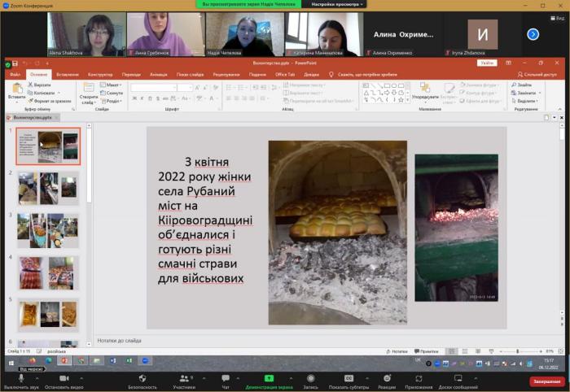Screen dimensions: 570x392
Task: Stop video using camera icon
Action: point(63,379)
